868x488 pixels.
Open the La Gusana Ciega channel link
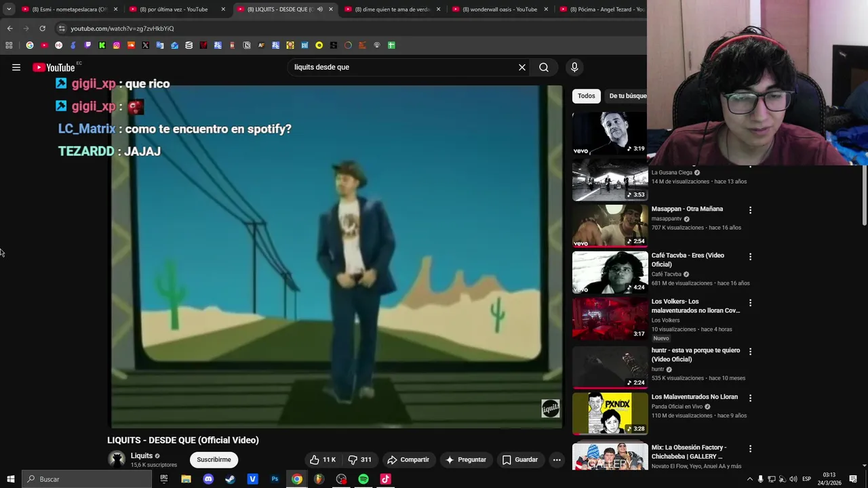point(672,172)
